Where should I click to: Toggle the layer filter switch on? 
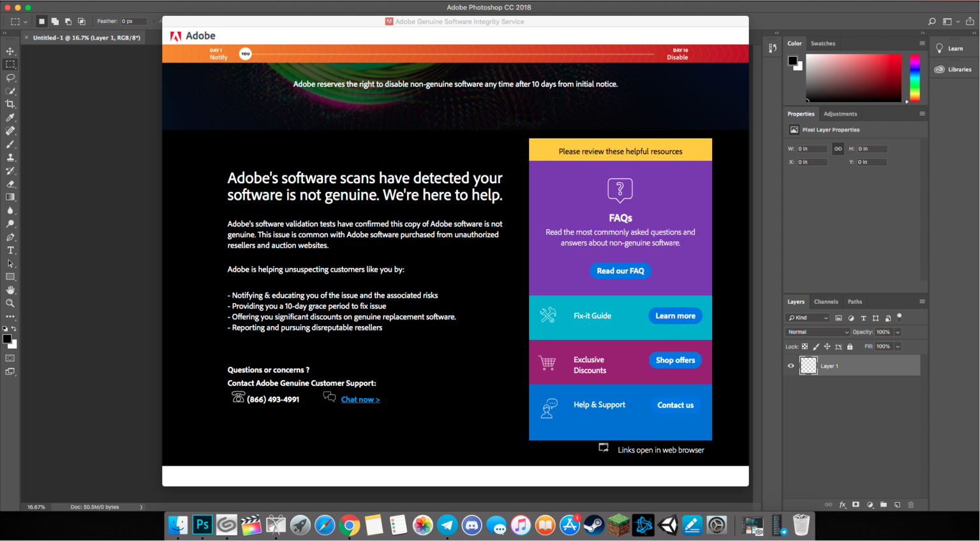[x=900, y=316]
